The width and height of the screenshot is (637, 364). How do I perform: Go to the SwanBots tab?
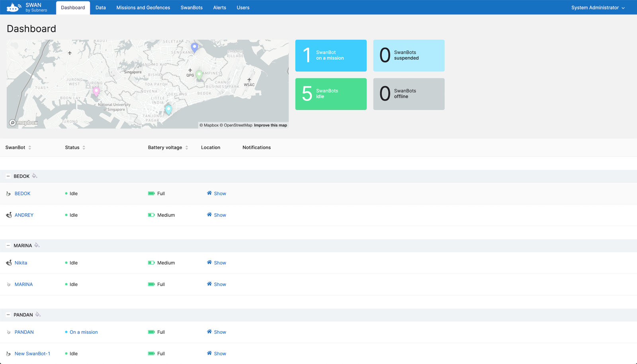[191, 8]
